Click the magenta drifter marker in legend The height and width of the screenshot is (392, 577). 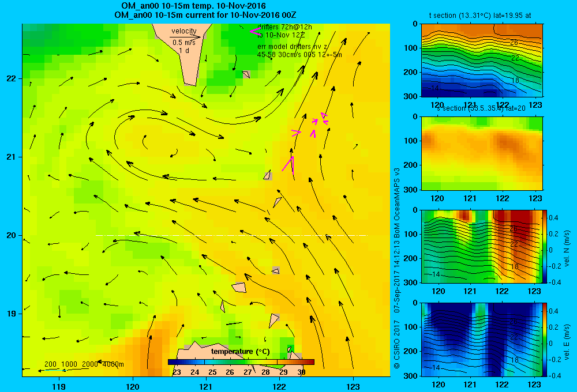(256, 31)
